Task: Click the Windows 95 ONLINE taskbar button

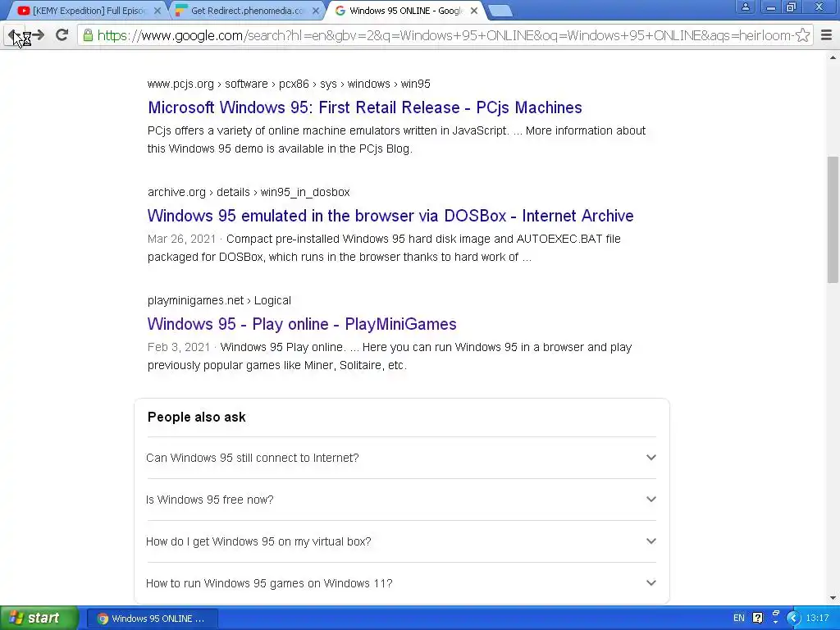Action: (152, 619)
